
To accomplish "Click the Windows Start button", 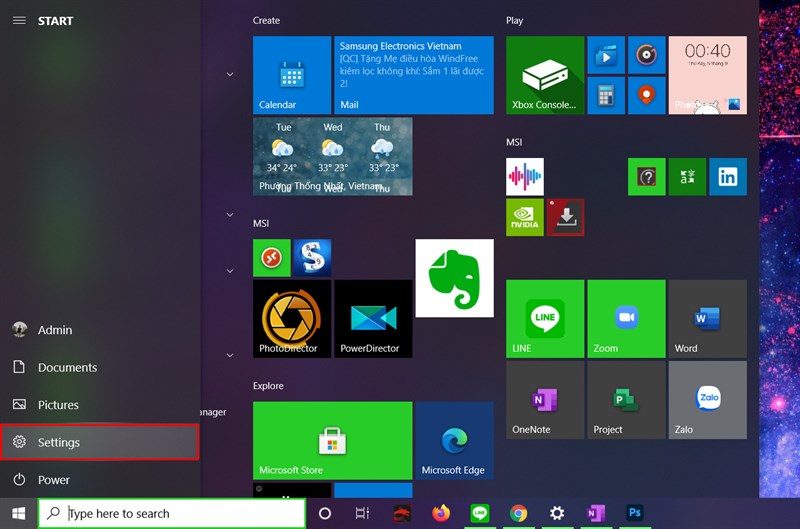I will point(19,514).
